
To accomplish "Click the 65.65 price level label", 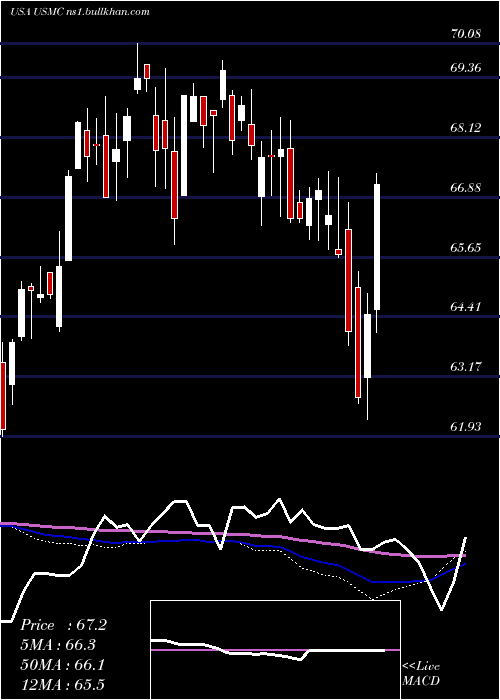I will [x=466, y=247].
